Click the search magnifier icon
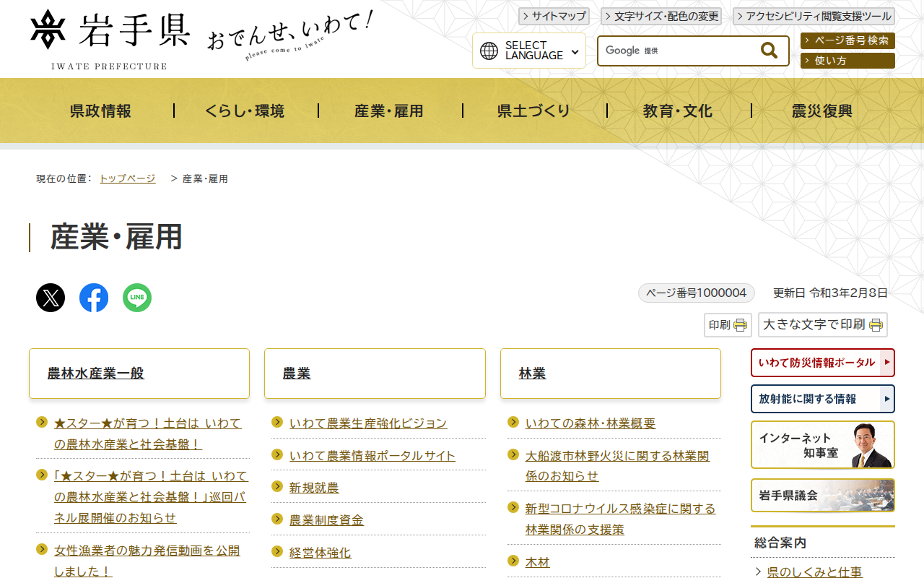The height and width of the screenshot is (578, 924). click(x=769, y=51)
